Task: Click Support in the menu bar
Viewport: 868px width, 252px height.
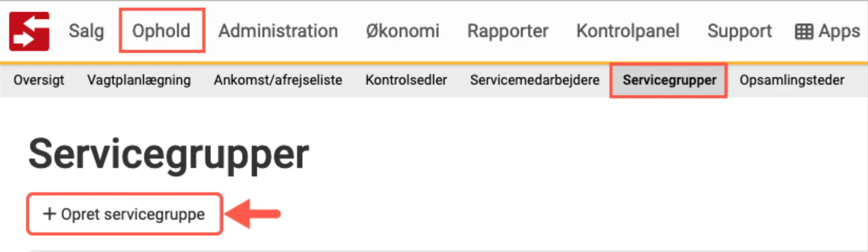Action: click(739, 31)
